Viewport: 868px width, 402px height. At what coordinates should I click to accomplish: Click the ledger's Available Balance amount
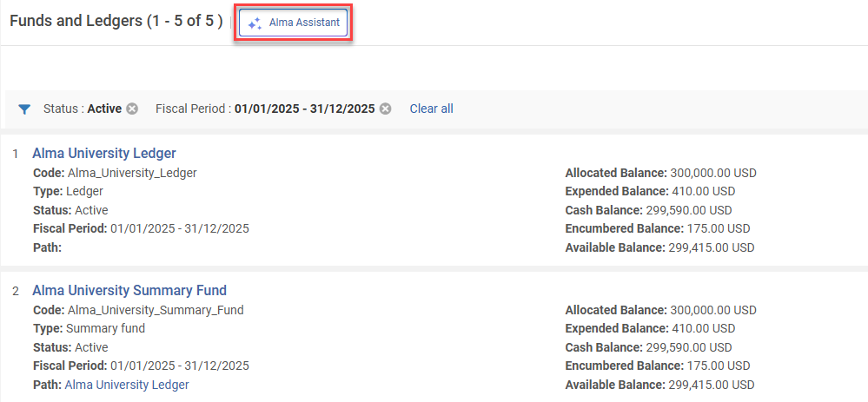point(711,247)
